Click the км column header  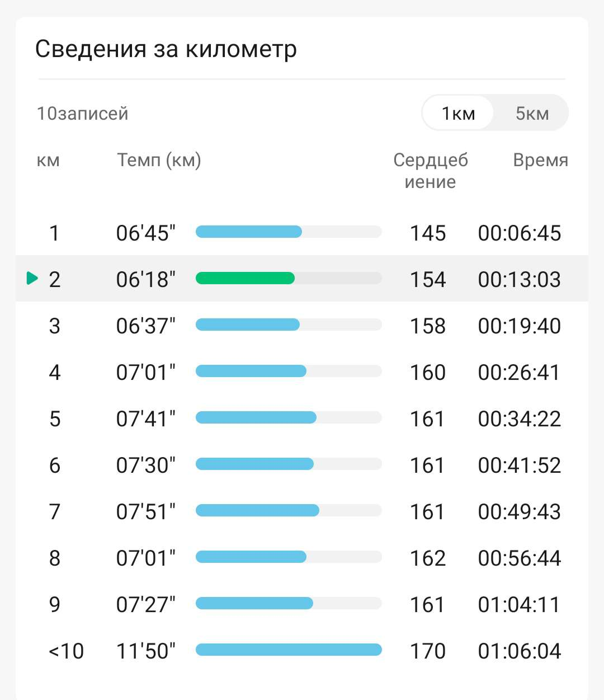tap(48, 161)
